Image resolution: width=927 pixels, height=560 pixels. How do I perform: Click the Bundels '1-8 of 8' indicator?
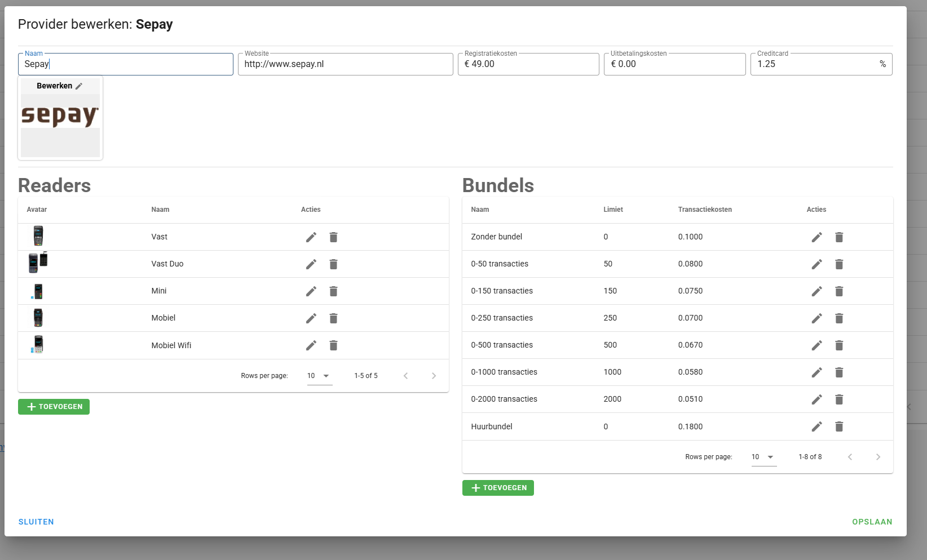[810, 457]
